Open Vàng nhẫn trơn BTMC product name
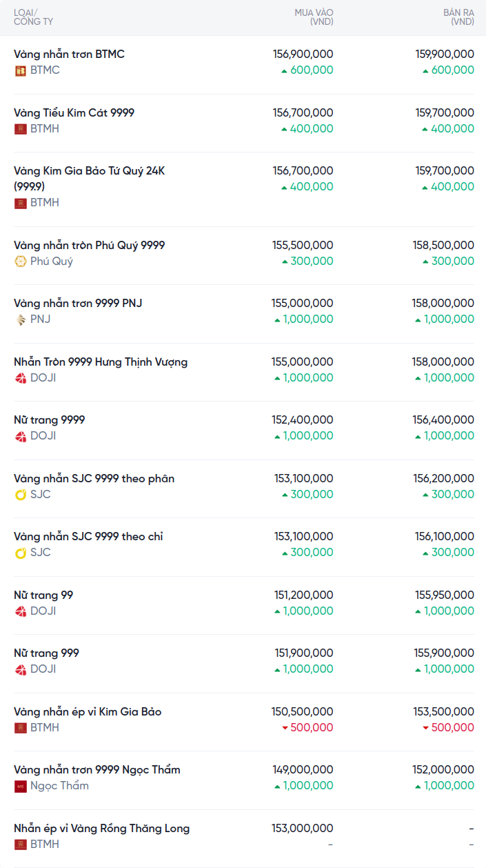The image size is (486, 868). [x=69, y=54]
